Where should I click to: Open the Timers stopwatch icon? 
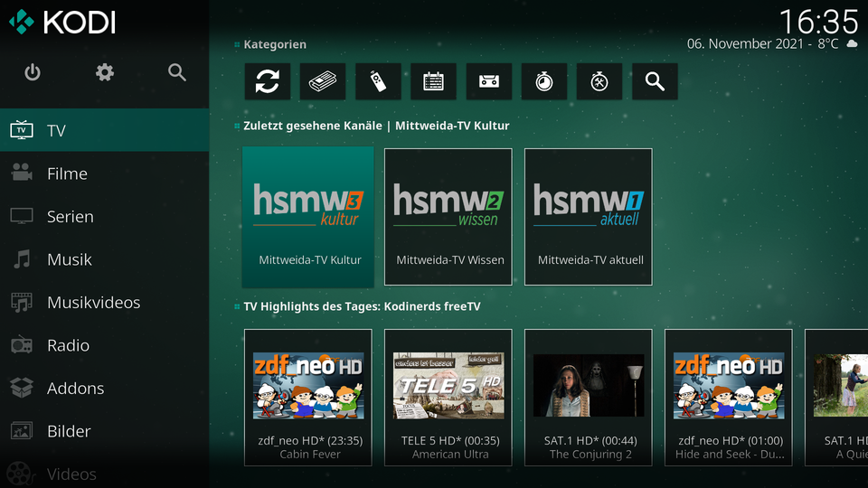544,82
